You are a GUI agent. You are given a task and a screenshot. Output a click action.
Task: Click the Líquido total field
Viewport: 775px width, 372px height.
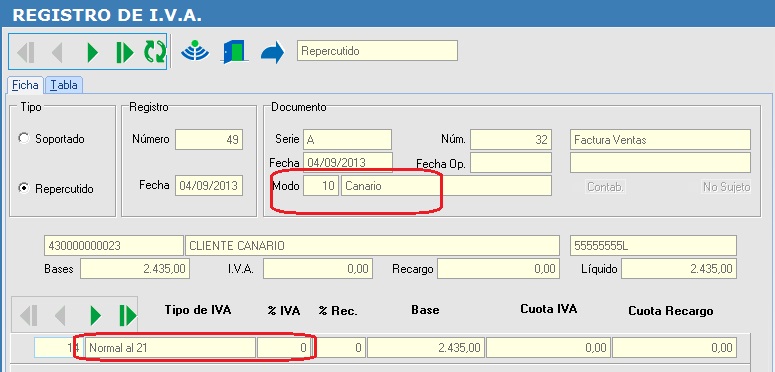[679, 269]
